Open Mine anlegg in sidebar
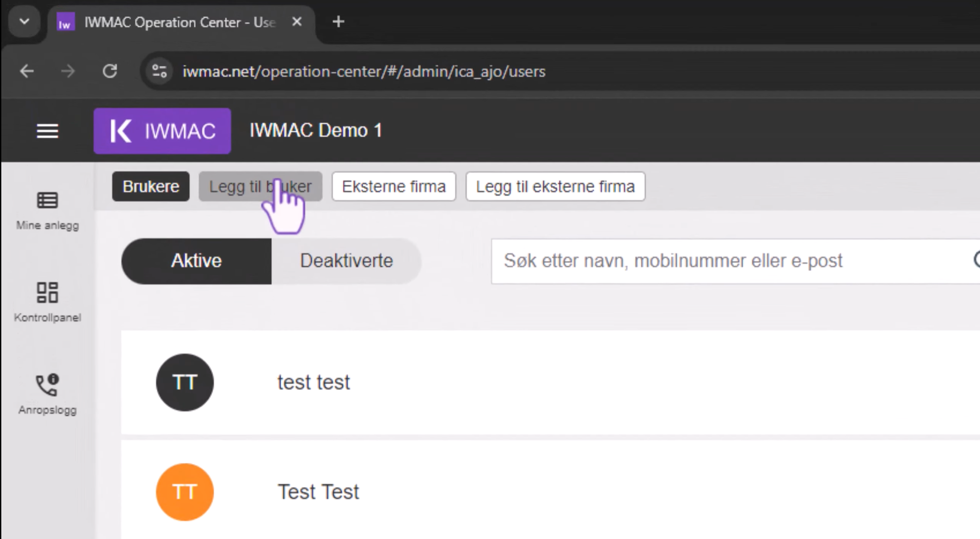Image resolution: width=980 pixels, height=539 pixels. pyautogui.click(x=47, y=211)
